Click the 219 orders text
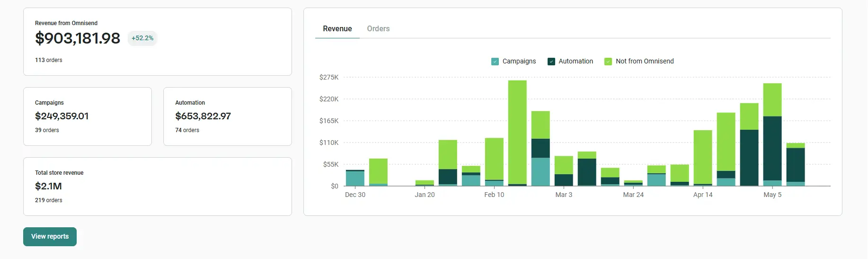Screen dimensions: 868x259 49,200
